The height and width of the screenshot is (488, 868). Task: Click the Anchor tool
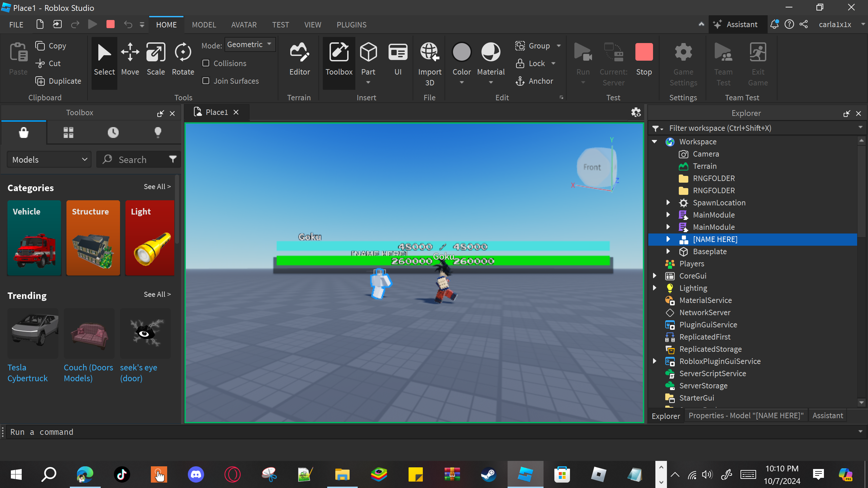point(534,81)
